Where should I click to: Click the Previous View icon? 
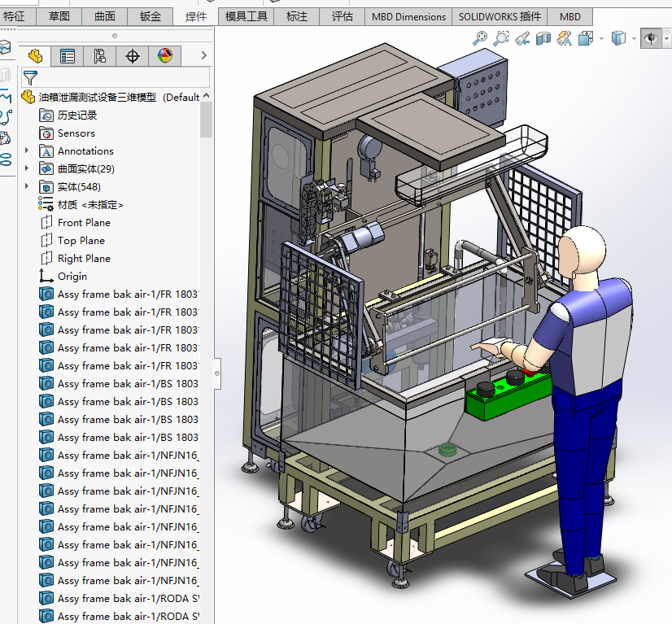[x=522, y=38]
